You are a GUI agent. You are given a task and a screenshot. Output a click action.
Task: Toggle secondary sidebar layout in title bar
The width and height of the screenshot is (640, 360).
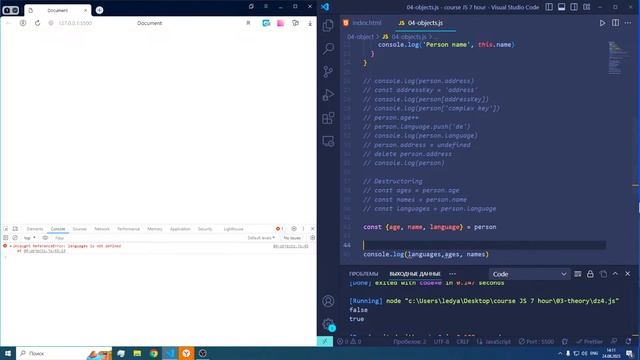click(574, 7)
